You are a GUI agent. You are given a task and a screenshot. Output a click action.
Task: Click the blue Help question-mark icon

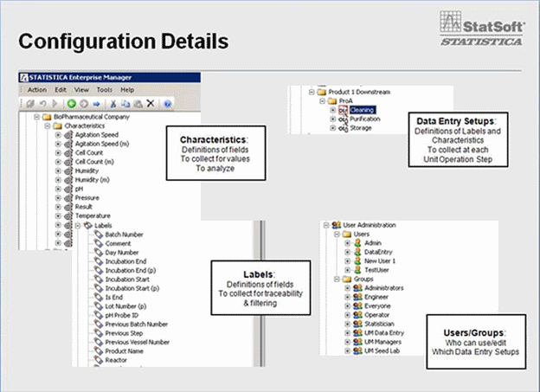point(167,103)
